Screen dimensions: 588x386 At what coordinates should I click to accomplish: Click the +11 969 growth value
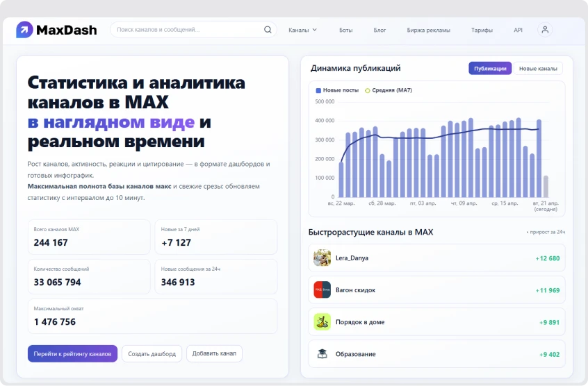pyautogui.click(x=548, y=290)
